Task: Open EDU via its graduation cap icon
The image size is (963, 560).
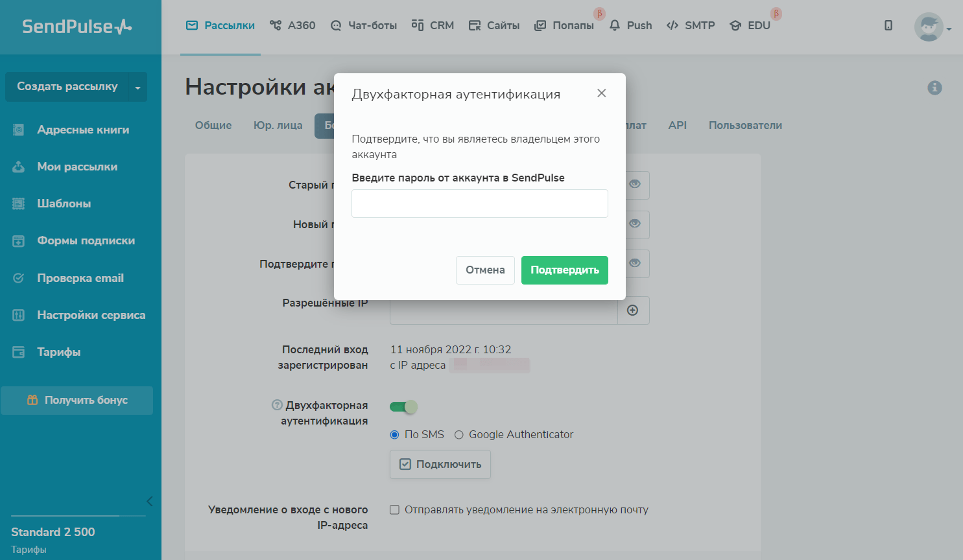Action: tap(735, 25)
